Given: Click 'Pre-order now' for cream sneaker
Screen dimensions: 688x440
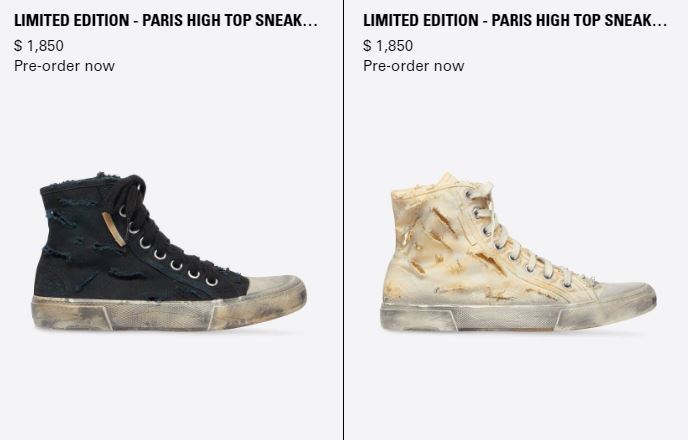Looking at the screenshot, I should click(414, 66).
